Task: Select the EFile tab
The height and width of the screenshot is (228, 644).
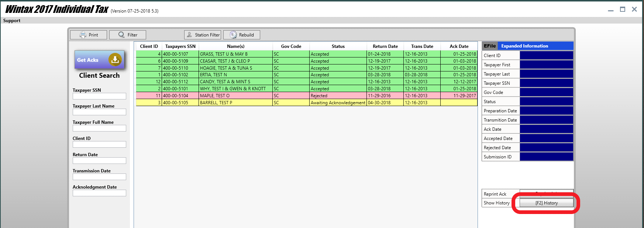Action: [x=490, y=46]
